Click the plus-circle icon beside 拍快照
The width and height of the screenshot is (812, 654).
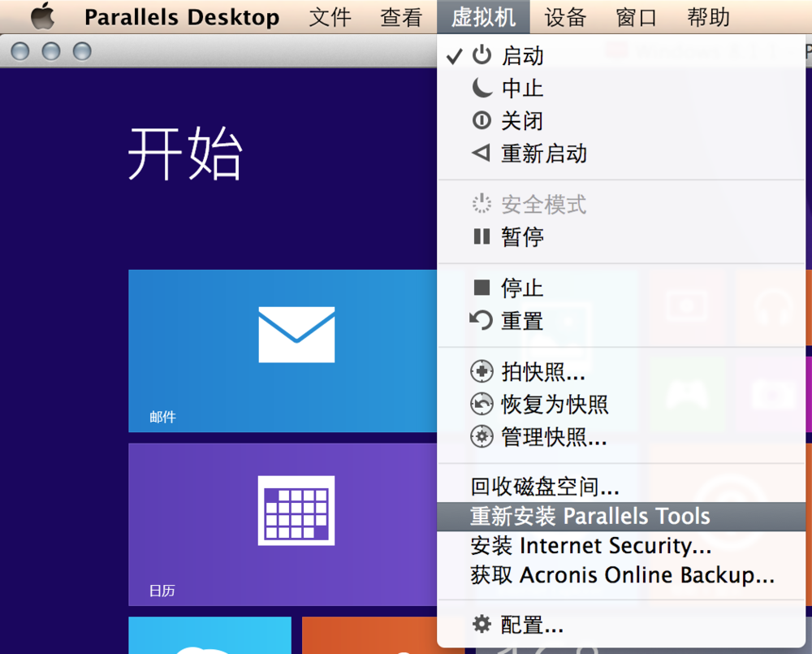pyautogui.click(x=482, y=371)
